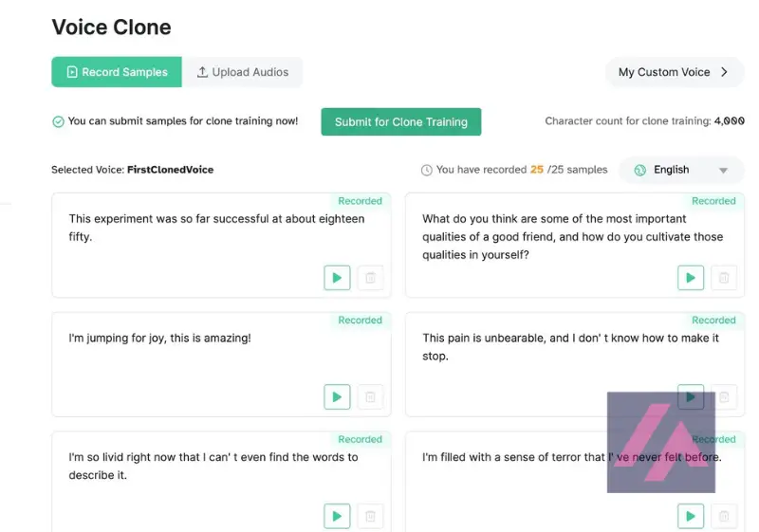The image size is (759, 532).
Task: Play the 'eighteen fifty' experiment sample
Action: tap(337, 278)
